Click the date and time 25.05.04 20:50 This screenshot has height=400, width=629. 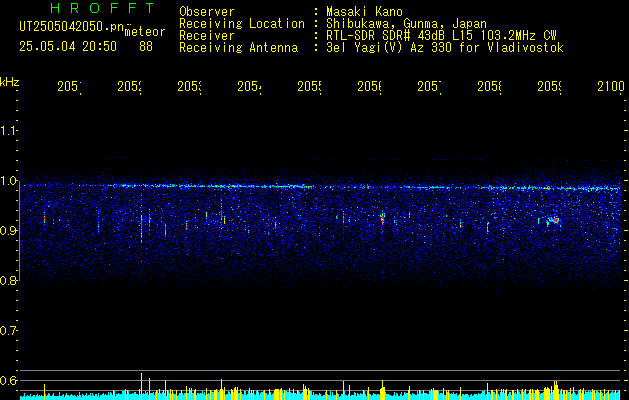click(x=68, y=47)
